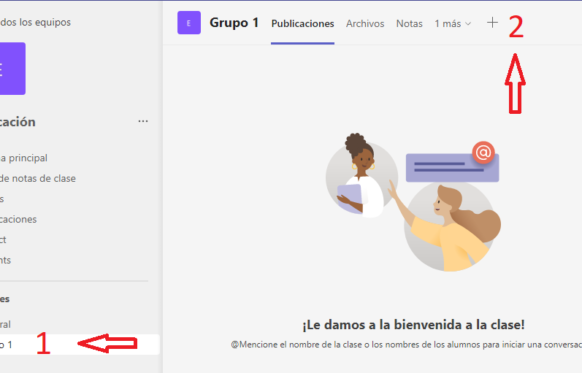Screen dimensions: 582x373
Task: Click the purple Grupo 1 channel avatar
Action: (x=189, y=23)
